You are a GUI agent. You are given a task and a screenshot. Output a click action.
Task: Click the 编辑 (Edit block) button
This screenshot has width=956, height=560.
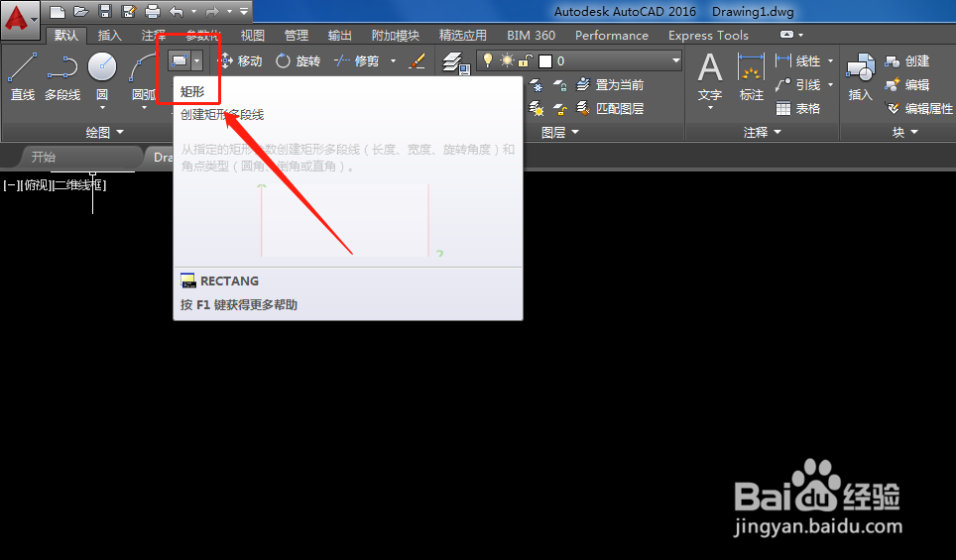[x=907, y=84]
